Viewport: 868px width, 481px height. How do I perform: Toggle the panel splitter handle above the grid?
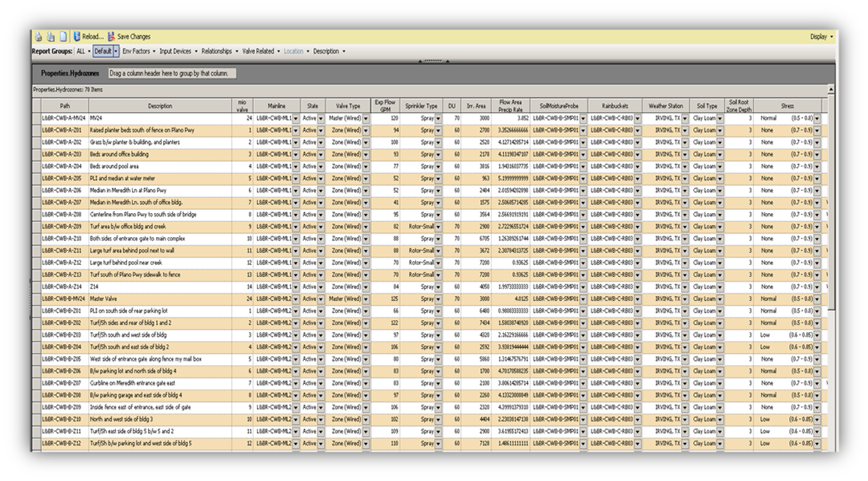pyautogui.click(x=433, y=61)
